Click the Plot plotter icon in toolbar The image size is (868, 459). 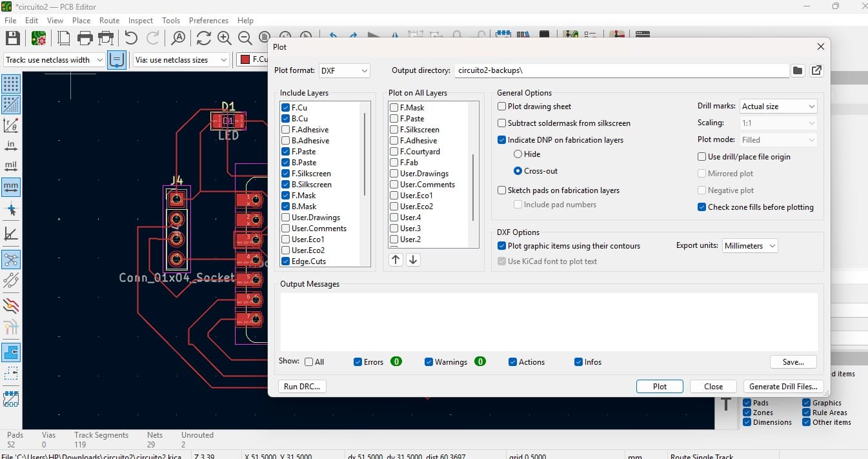106,38
